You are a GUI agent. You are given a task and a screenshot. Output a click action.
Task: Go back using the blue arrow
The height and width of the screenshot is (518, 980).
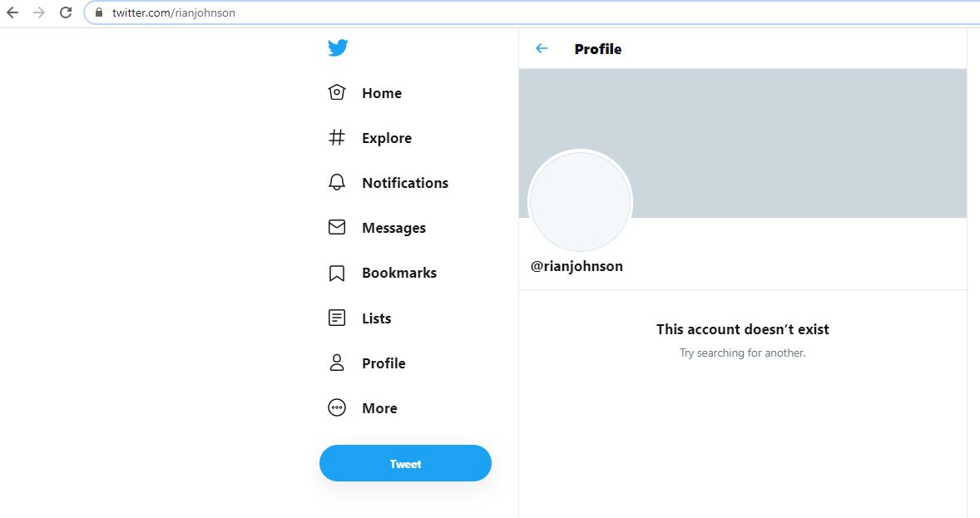click(x=542, y=48)
